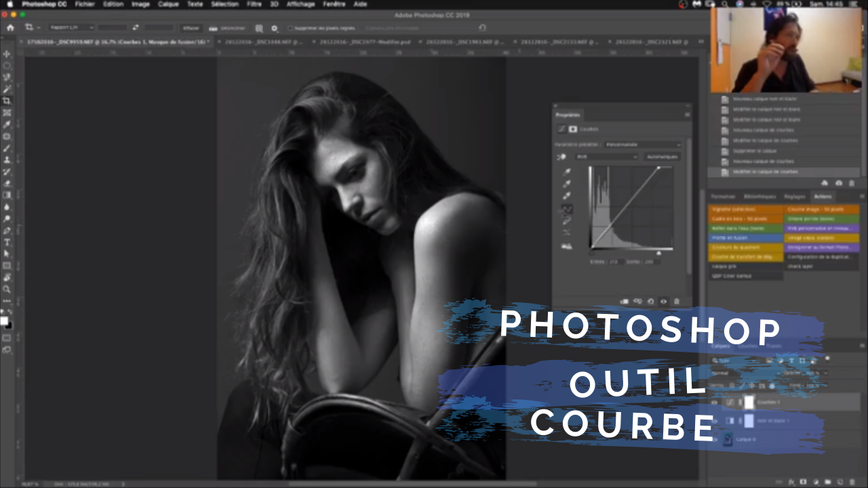Clip Curves adjustment to layer below
This screenshot has width=868, height=488.
625,302
